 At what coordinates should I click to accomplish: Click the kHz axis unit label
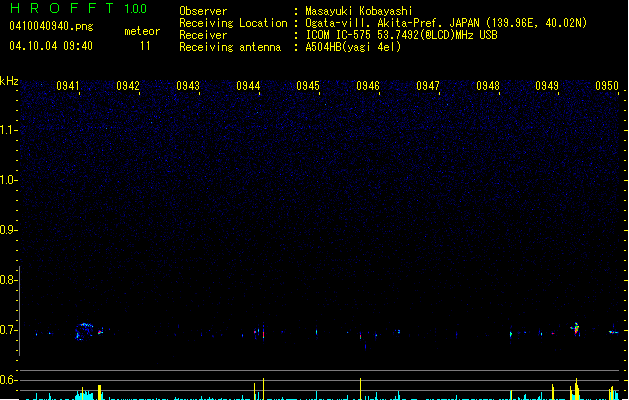[9, 81]
